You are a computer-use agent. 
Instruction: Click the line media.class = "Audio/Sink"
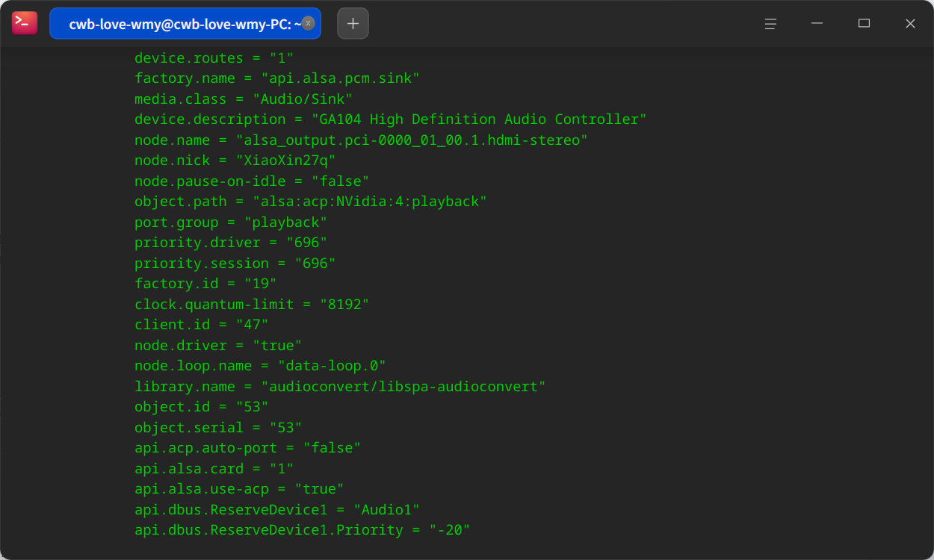[244, 99]
